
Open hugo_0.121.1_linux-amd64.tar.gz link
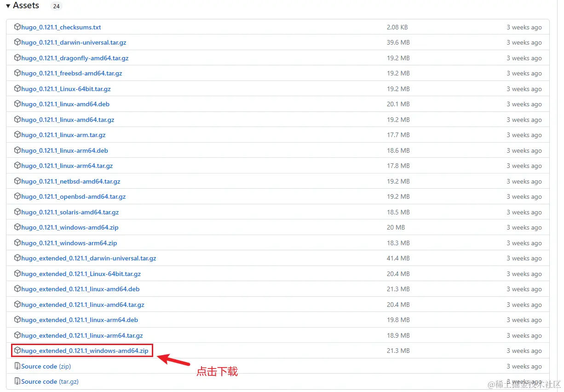[68, 120]
